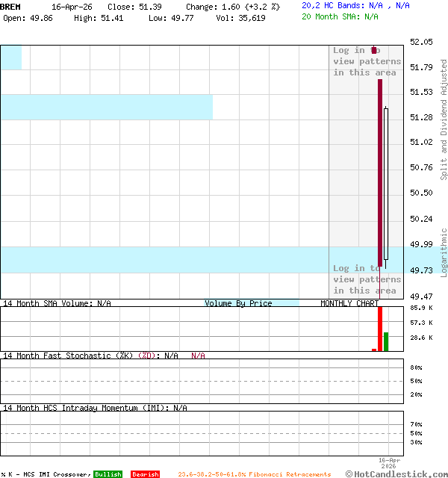Click the red Bearish legend badge
This screenshot has width=448, height=478.
coord(145,474)
